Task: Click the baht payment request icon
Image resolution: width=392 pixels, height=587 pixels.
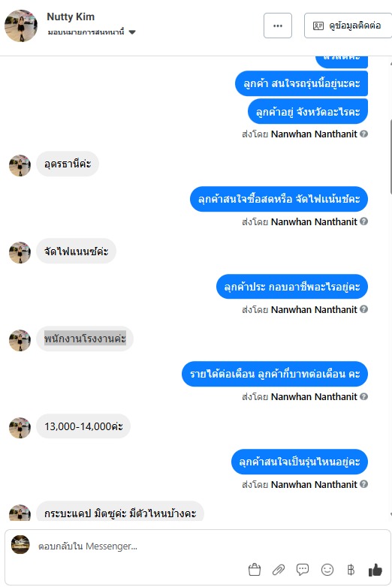Action: pyautogui.click(x=351, y=570)
